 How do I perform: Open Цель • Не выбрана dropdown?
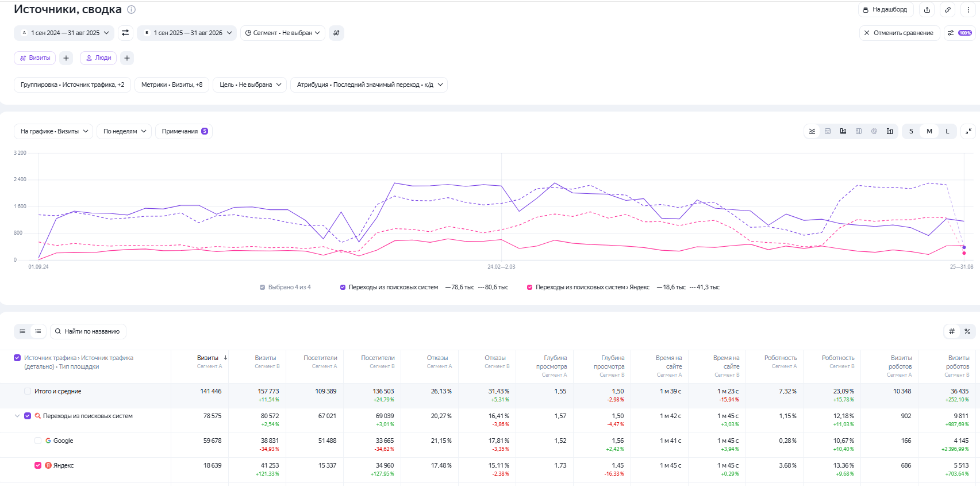coord(250,85)
